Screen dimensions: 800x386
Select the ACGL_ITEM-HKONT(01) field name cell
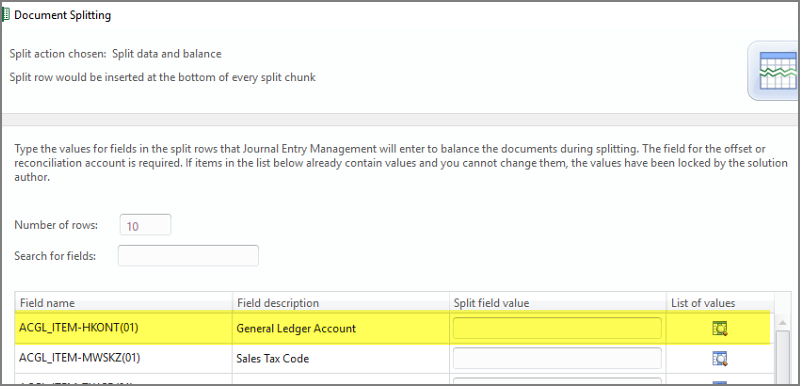coord(124,328)
